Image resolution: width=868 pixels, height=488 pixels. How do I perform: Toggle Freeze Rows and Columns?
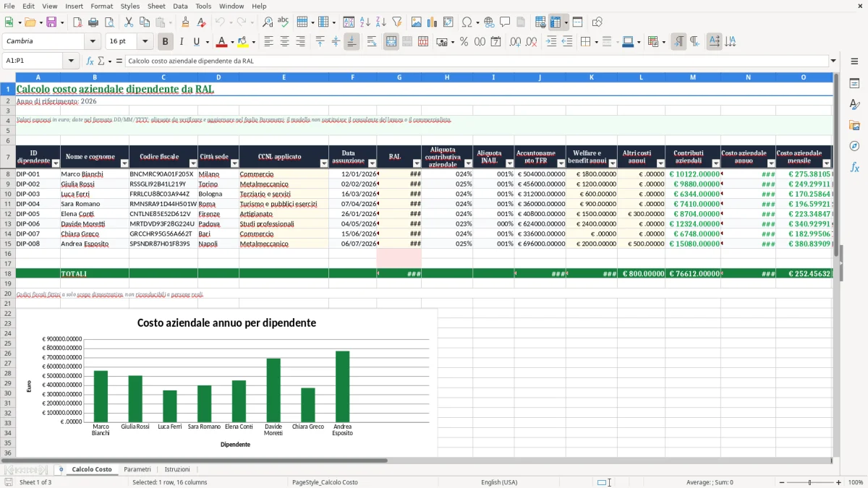point(555,22)
